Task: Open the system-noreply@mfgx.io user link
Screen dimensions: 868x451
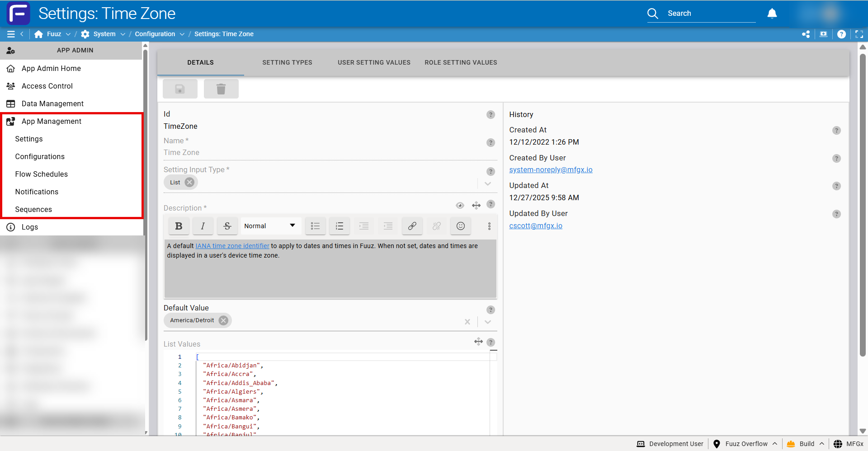Action: [x=551, y=169]
